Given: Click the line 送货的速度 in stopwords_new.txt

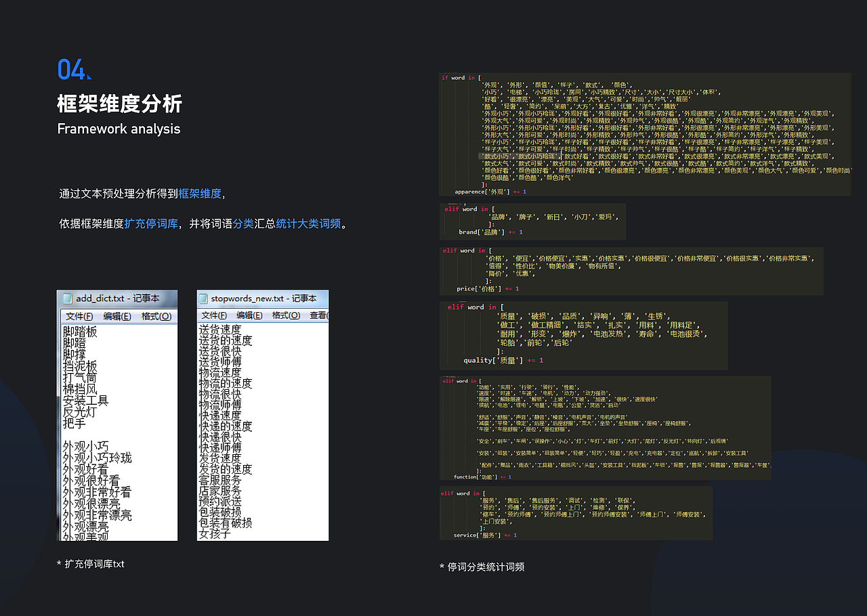Looking at the screenshot, I should pyautogui.click(x=225, y=340).
